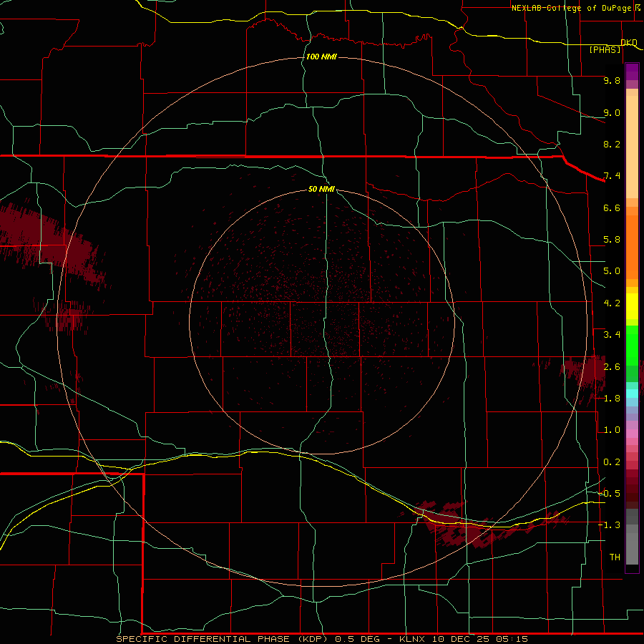Click the DKD label at top right

coord(629,42)
